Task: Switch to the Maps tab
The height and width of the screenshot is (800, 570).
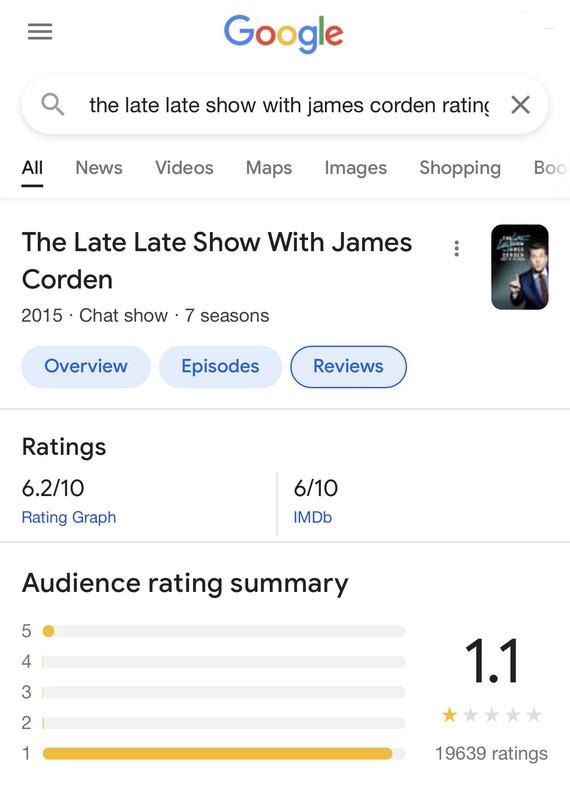Action: (269, 168)
